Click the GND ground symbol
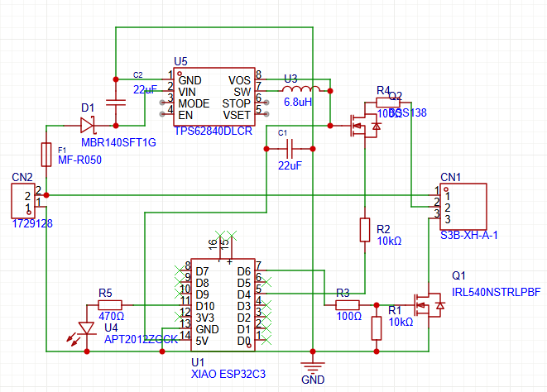547x392 pixels. tap(313, 367)
